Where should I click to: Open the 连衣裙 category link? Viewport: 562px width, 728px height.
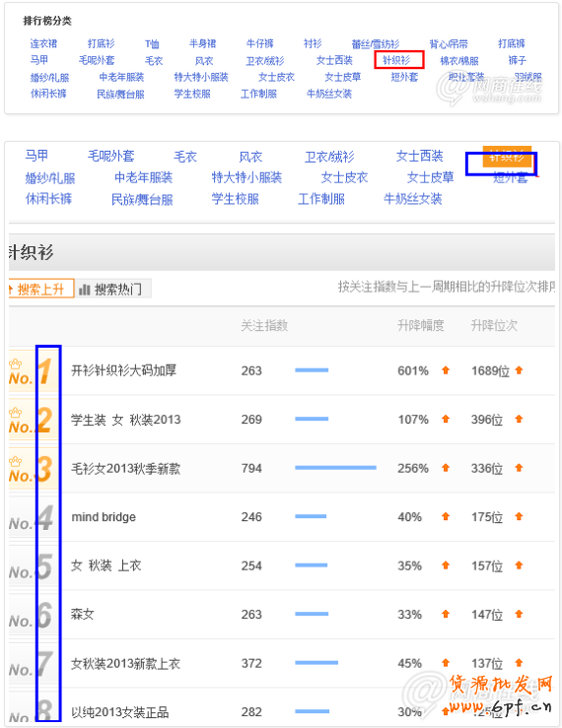43,43
